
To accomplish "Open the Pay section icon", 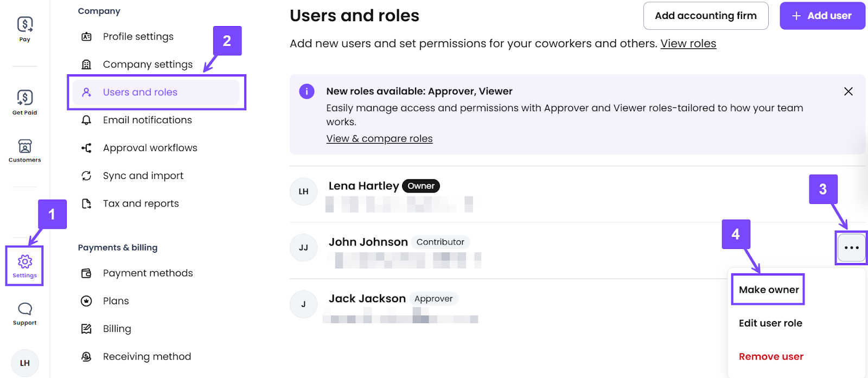I will click(x=25, y=28).
